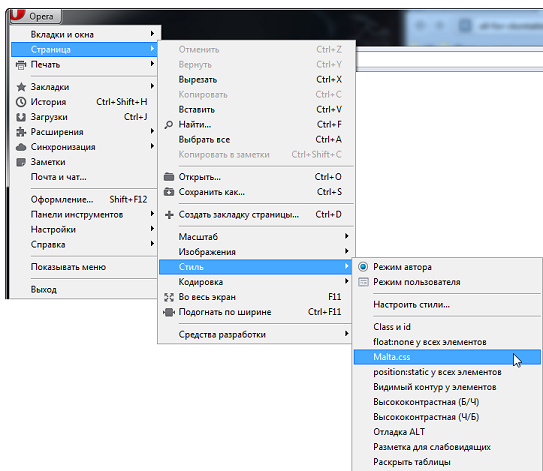Click the star icon for Закладки
Viewport: 543px width, 471px height.
(x=21, y=87)
